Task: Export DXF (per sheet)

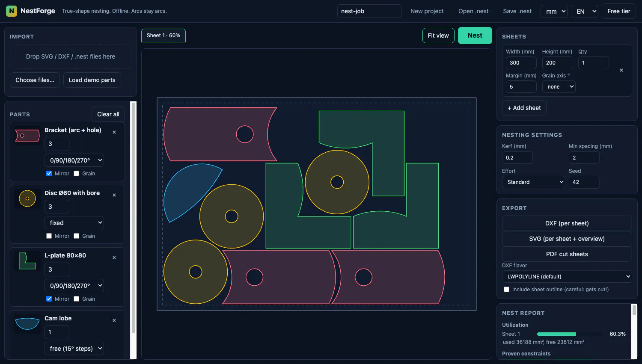Action: click(567, 223)
